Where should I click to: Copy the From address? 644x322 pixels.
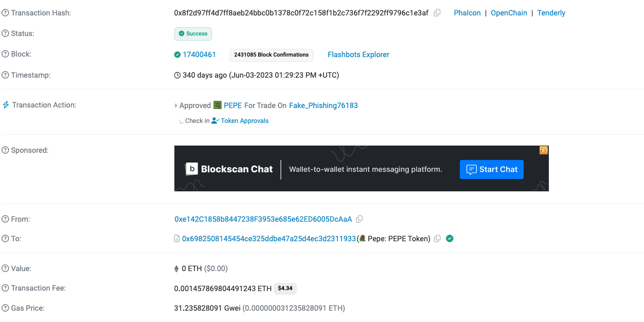[x=360, y=219]
